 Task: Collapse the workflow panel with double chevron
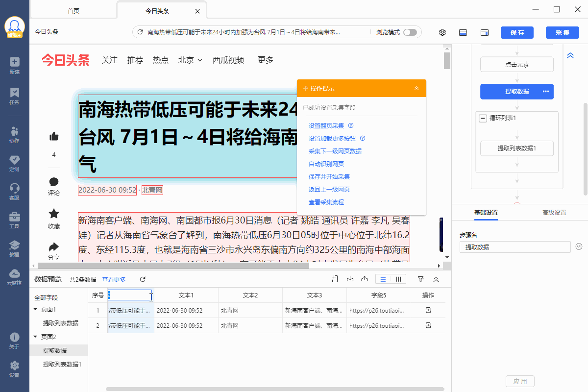570,56
